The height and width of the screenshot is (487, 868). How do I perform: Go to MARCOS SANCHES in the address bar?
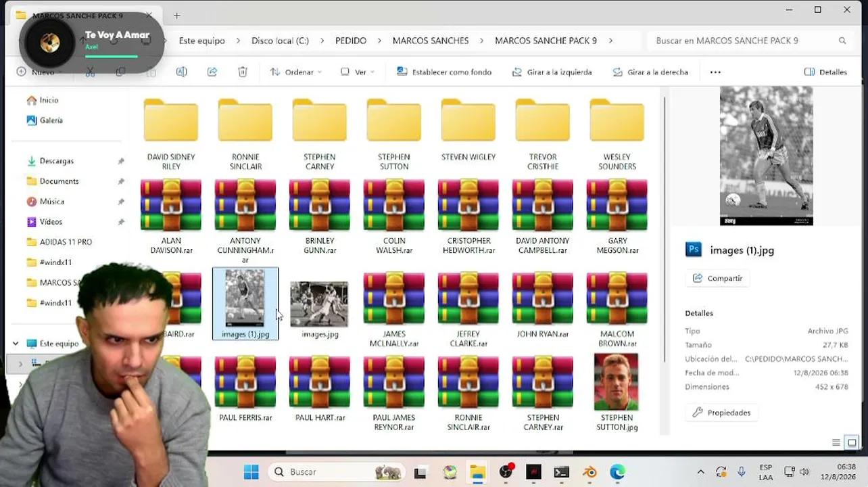pos(431,41)
